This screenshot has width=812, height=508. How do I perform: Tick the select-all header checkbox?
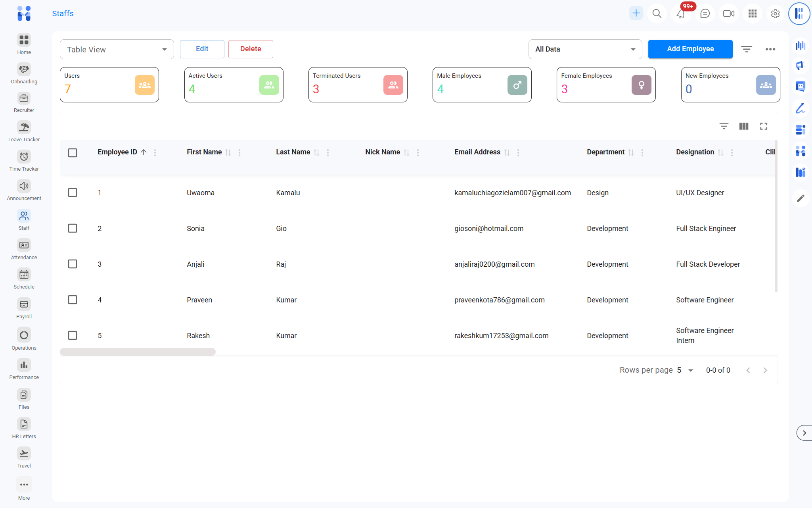click(73, 153)
